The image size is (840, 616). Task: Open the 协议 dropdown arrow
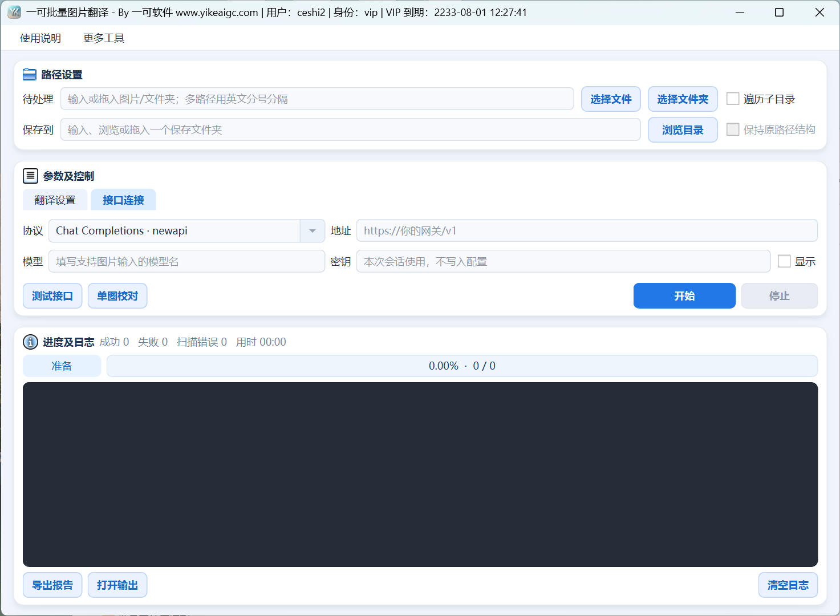[x=313, y=231]
